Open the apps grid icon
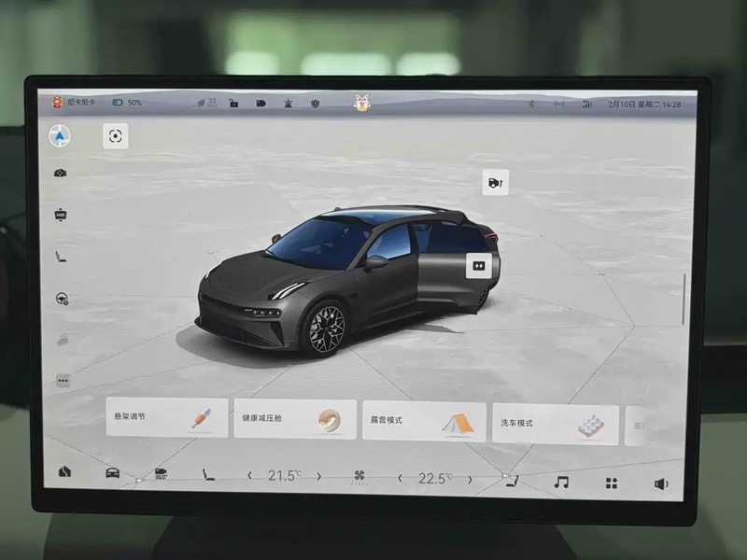747x560 pixels. click(612, 483)
